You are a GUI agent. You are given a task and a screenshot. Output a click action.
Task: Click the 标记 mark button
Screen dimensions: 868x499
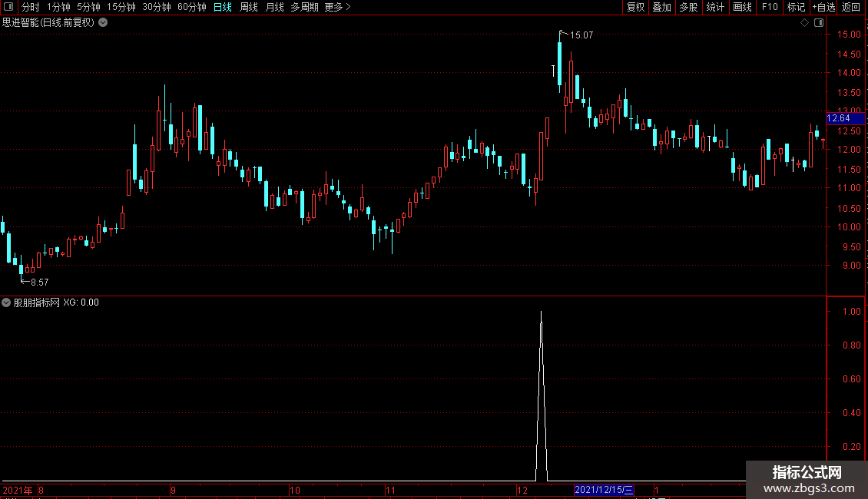[796, 7]
